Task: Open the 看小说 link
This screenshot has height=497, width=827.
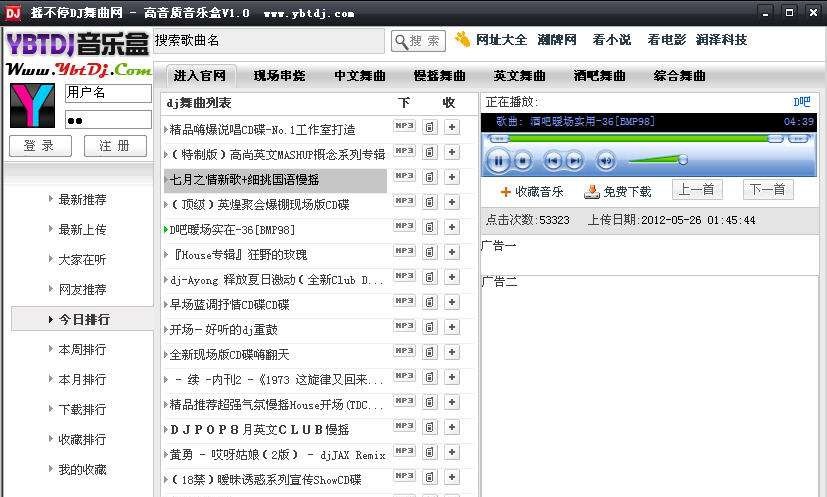Action: pos(612,40)
